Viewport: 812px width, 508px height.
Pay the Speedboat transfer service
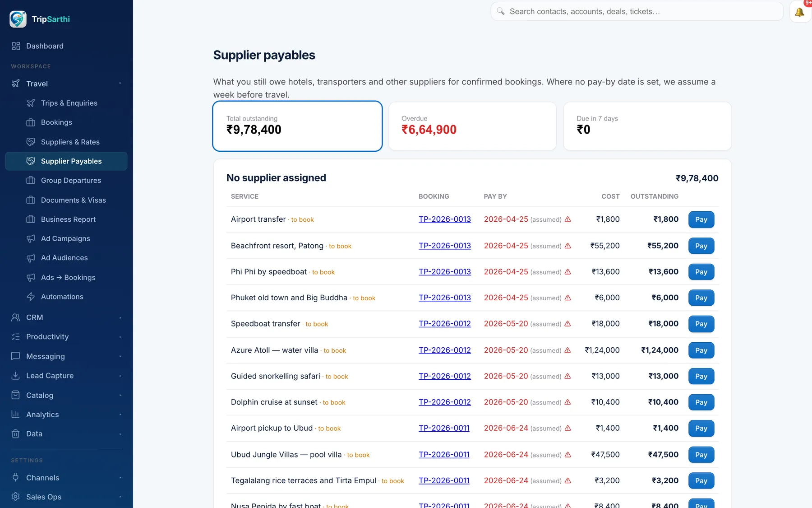tap(701, 324)
